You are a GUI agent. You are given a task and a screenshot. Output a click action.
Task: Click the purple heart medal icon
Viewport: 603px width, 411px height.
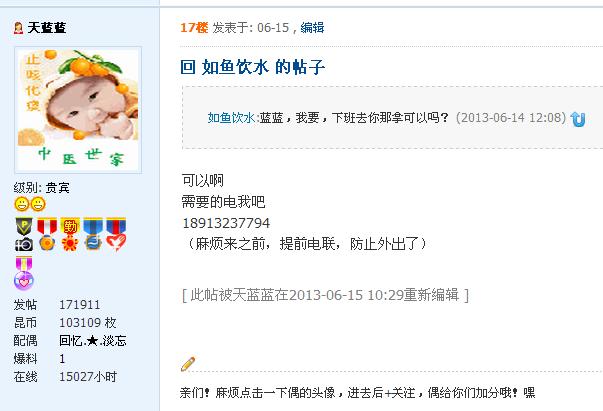(24, 273)
